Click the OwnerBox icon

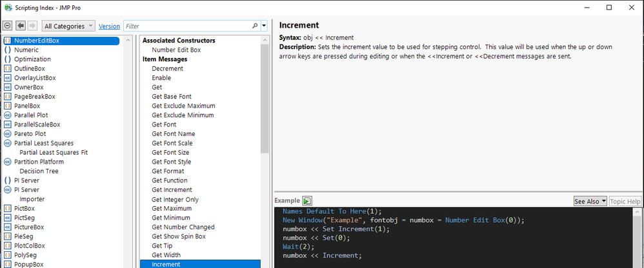tap(7, 87)
